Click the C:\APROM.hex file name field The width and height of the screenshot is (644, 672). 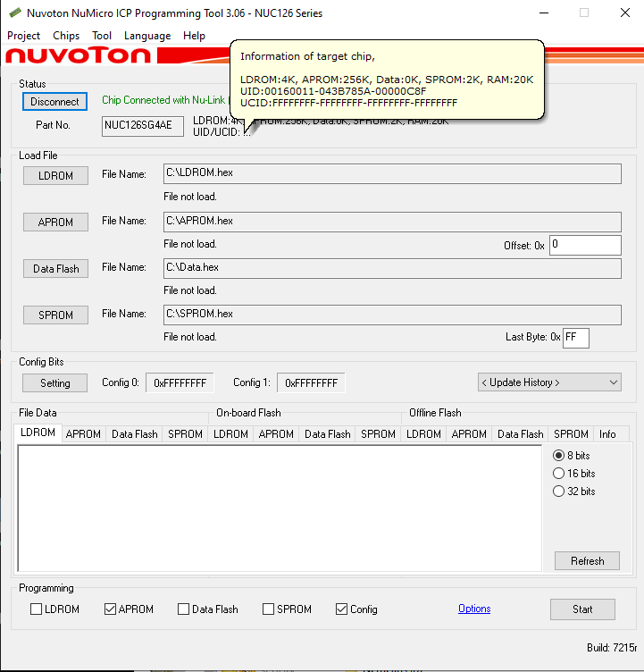(392, 222)
